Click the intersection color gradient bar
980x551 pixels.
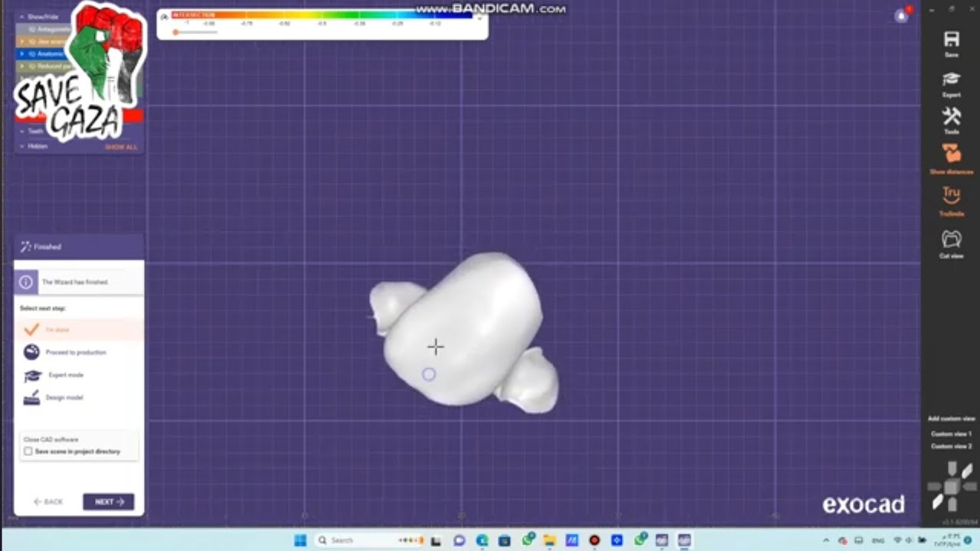coord(322,15)
